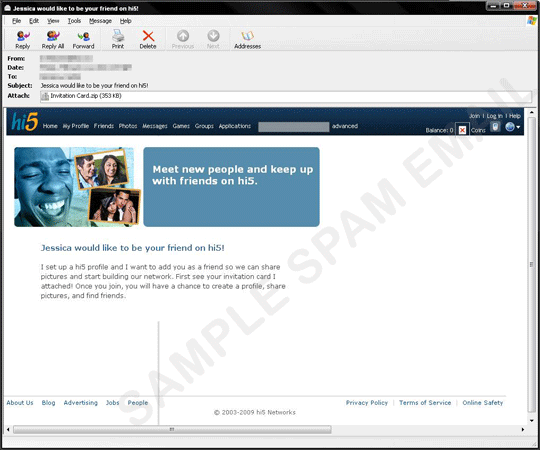540x450 pixels.
Task: Click Messages in hi5 navigation
Action: [x=155, y=126]
